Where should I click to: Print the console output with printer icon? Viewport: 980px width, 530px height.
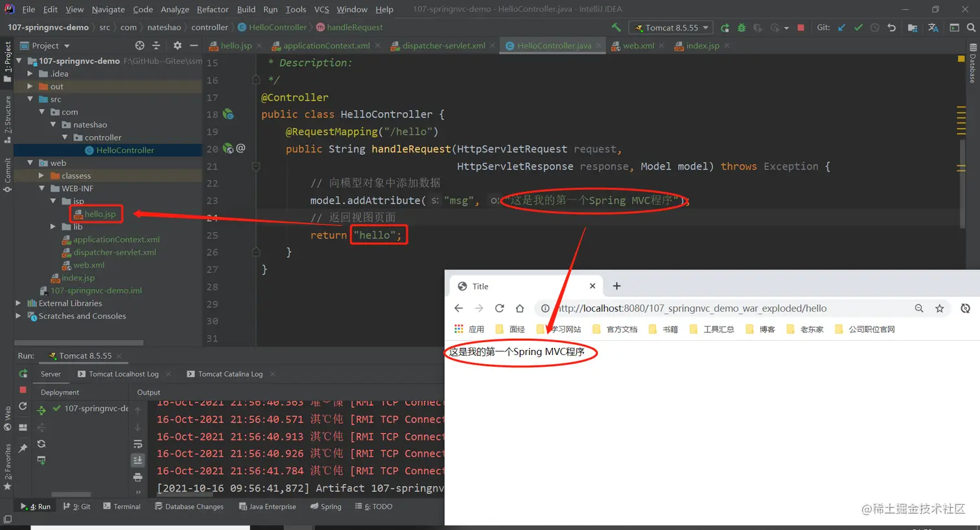click(x=137, y=477)
